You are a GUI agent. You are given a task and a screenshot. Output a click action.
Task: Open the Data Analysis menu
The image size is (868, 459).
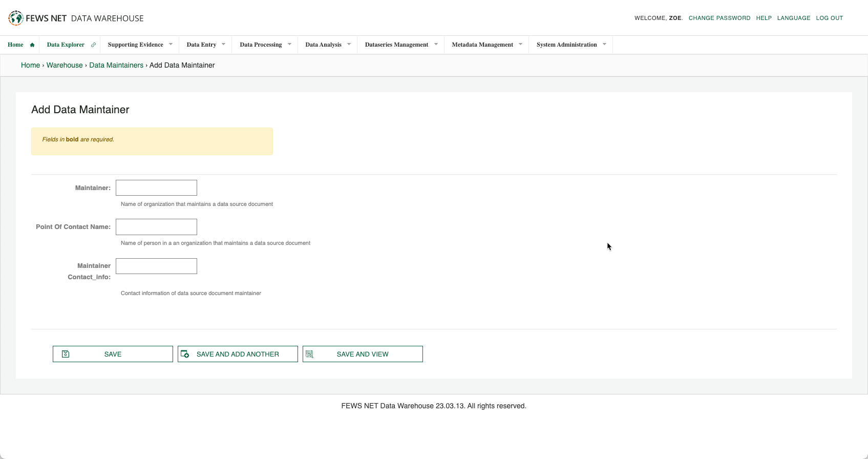[323, 45]
